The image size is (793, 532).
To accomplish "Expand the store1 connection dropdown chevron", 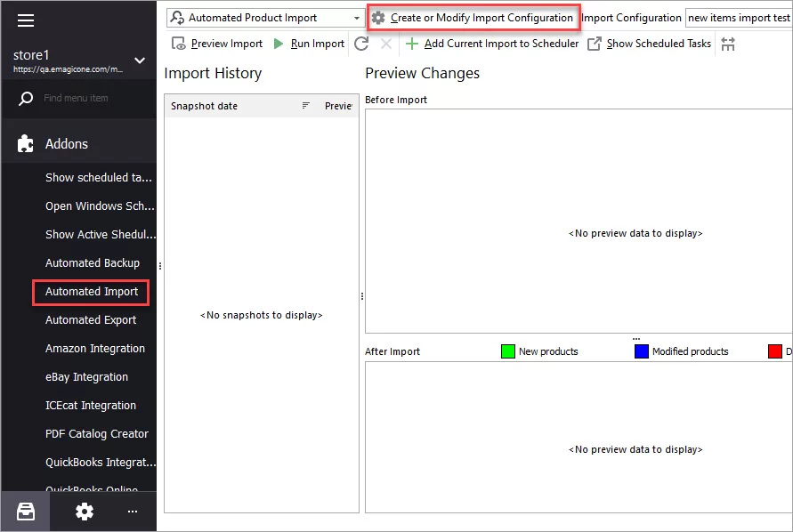I will click(x=140, y=60).
